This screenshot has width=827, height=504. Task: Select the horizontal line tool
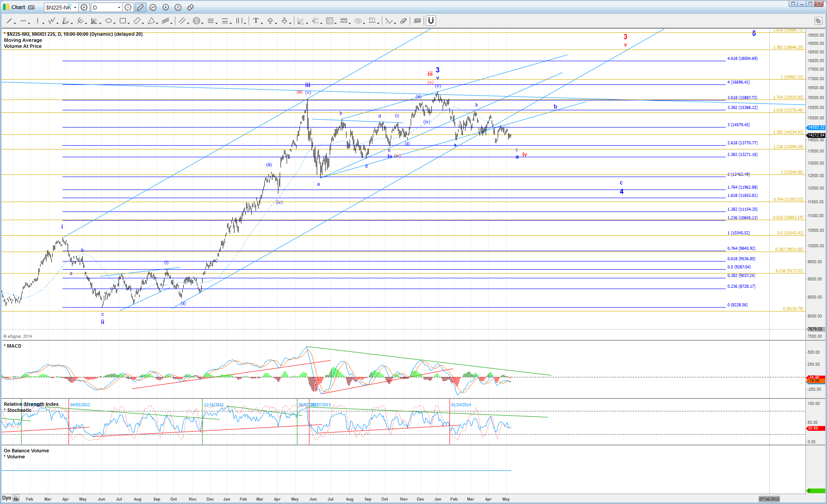[23, 21]
